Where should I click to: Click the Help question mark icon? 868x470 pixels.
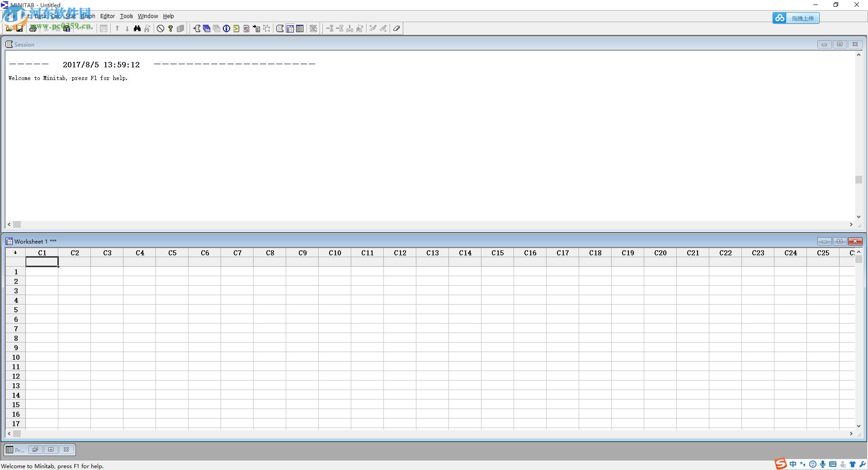(x=170, y=28)
